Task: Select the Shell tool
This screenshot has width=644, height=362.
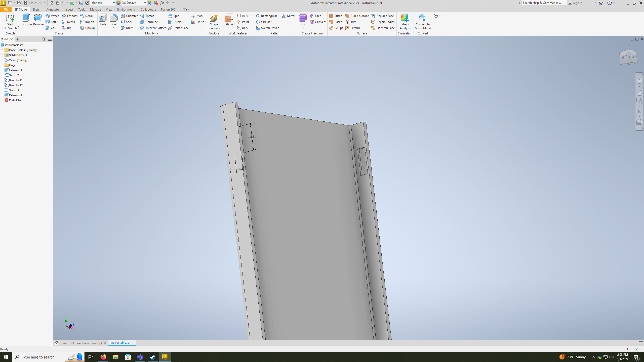Action: (127, 22)
